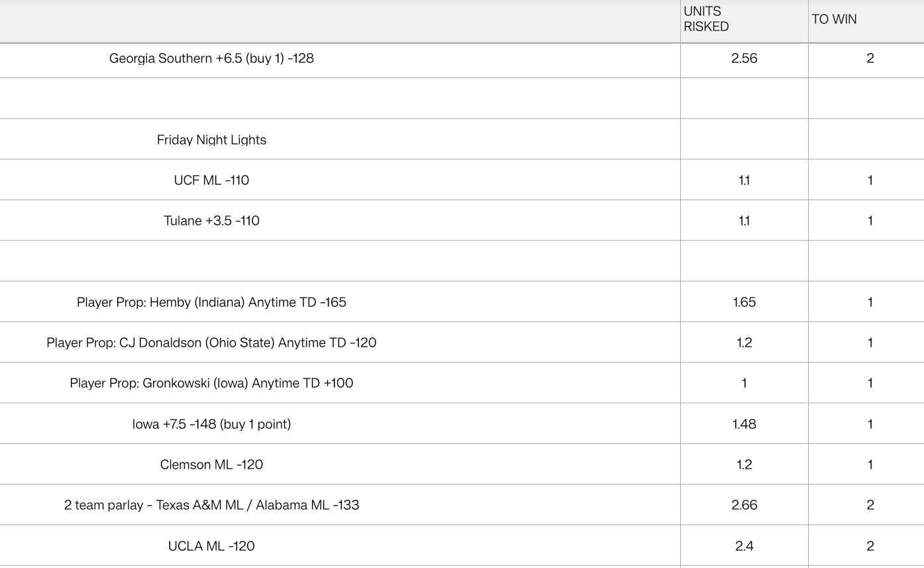Click the Iowa +7.5 -148 bet cell

click(x=211, y=424)
